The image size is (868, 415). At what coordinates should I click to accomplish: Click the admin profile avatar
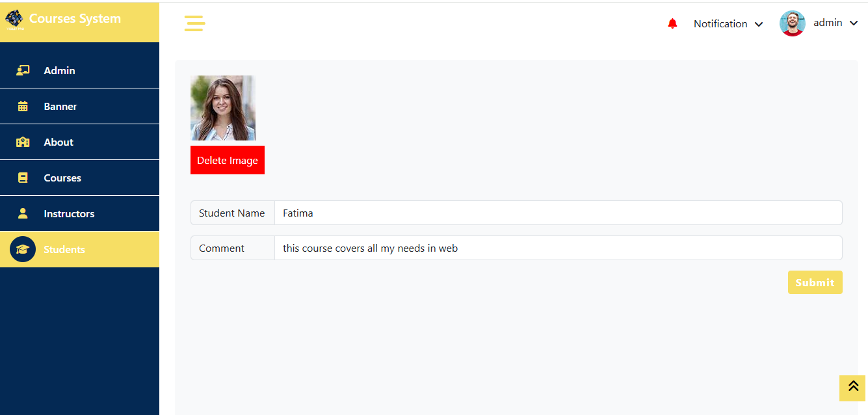792,23
